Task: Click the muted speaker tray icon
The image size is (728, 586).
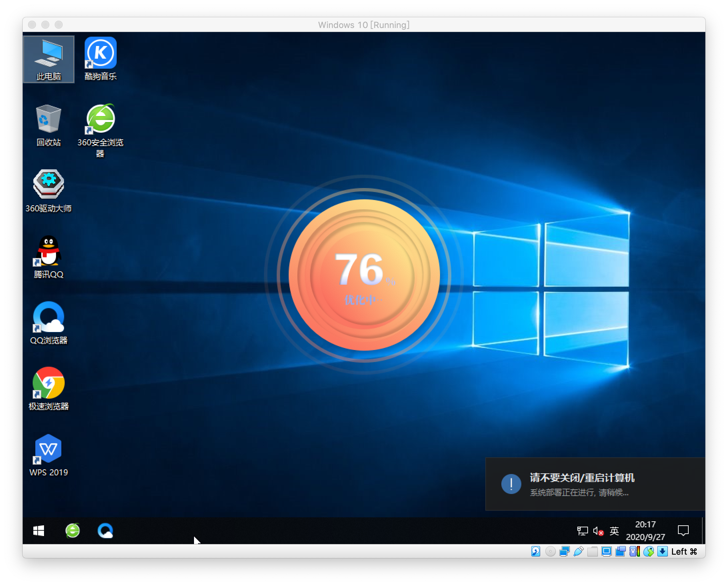Action: point(598,531)
